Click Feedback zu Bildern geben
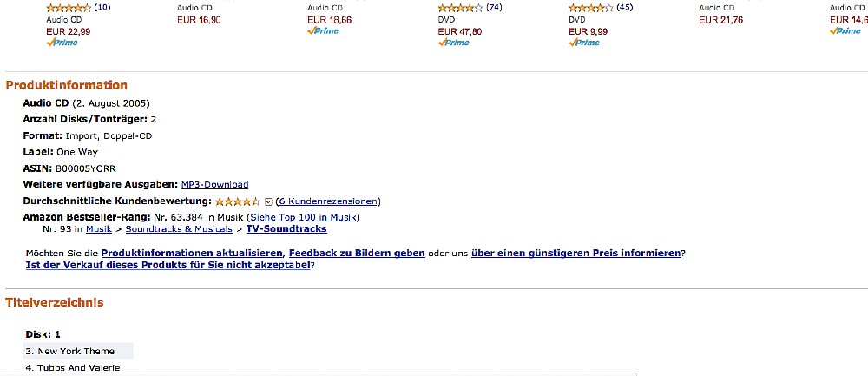Screen dimensions: 868x376 (357, 253)
